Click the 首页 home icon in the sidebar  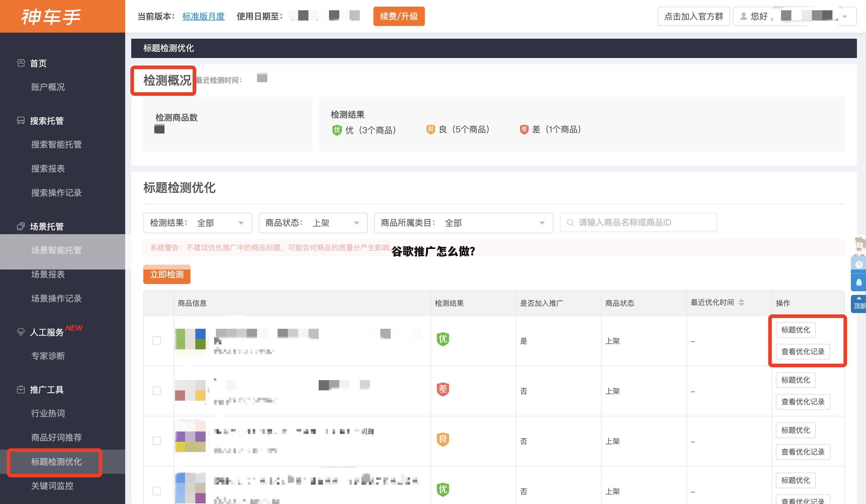coord(21,63)
